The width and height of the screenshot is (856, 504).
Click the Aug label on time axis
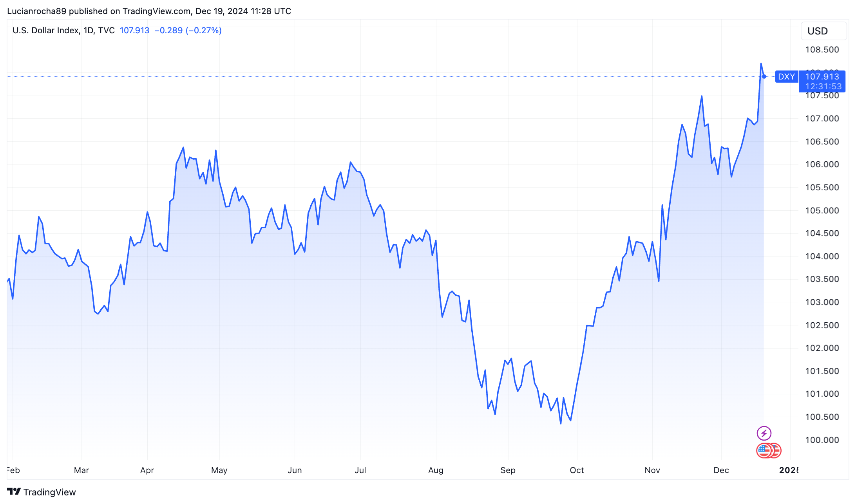point(436,470)
